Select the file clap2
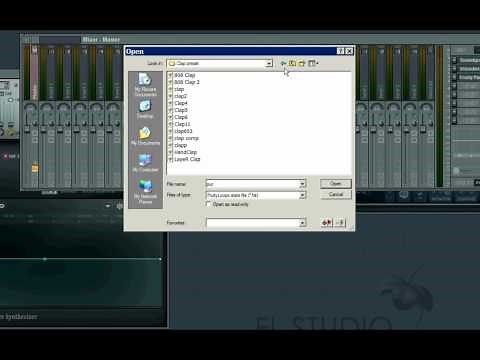 coord(178,96)
